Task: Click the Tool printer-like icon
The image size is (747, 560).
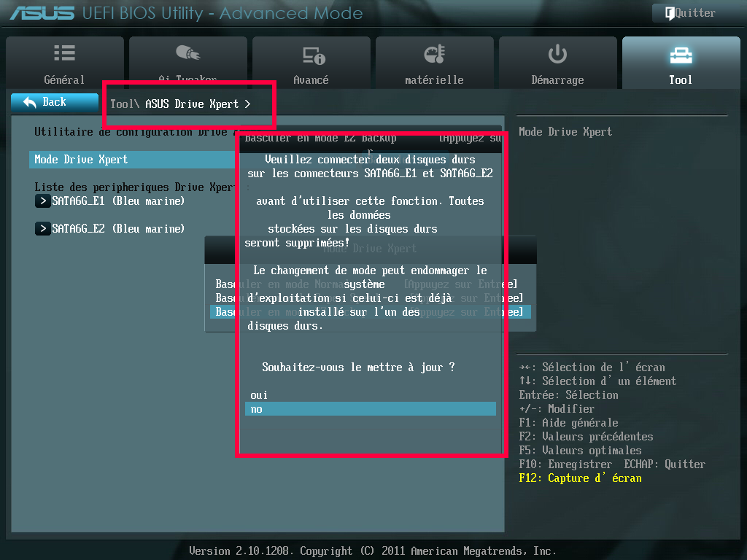Action: point(681,55)
